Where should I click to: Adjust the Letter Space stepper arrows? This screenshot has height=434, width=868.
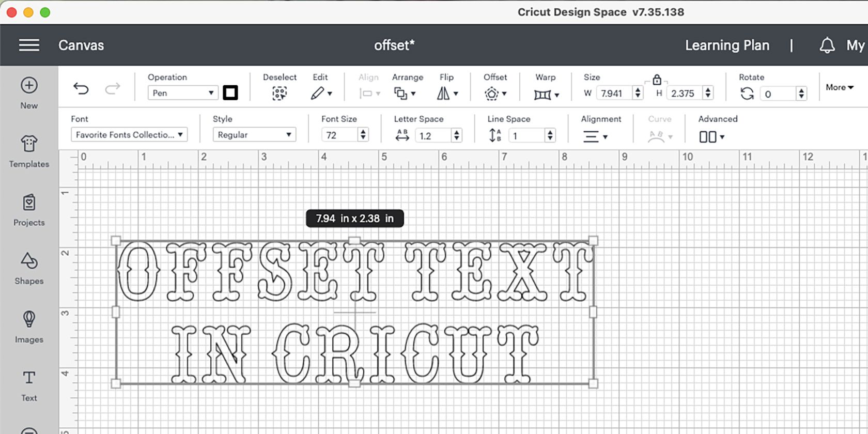[x=457, y=135]
